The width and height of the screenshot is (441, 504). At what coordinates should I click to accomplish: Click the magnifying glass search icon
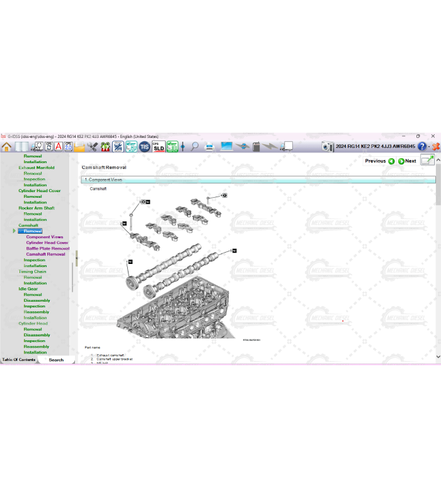tap(195, 147)
